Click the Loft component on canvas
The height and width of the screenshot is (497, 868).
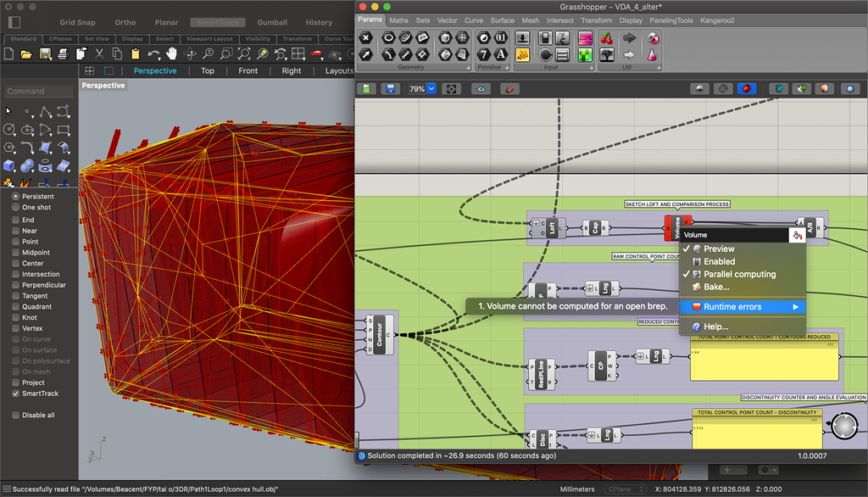point(552,227)
